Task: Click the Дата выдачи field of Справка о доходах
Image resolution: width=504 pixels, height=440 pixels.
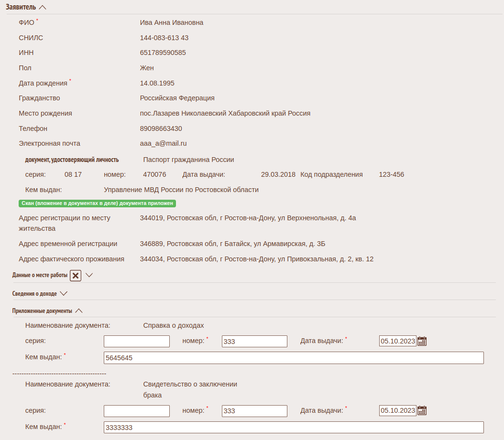Action: [397, 341]
